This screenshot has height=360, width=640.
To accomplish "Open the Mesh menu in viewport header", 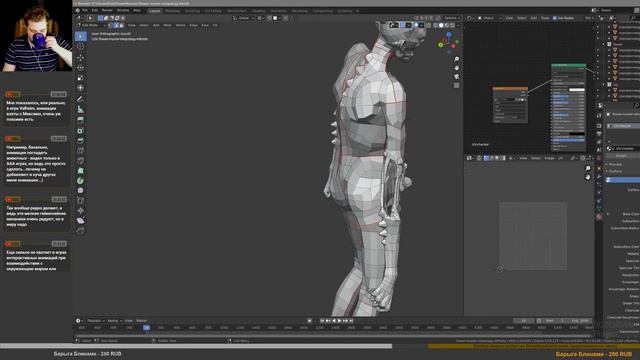I will (167, 25).
